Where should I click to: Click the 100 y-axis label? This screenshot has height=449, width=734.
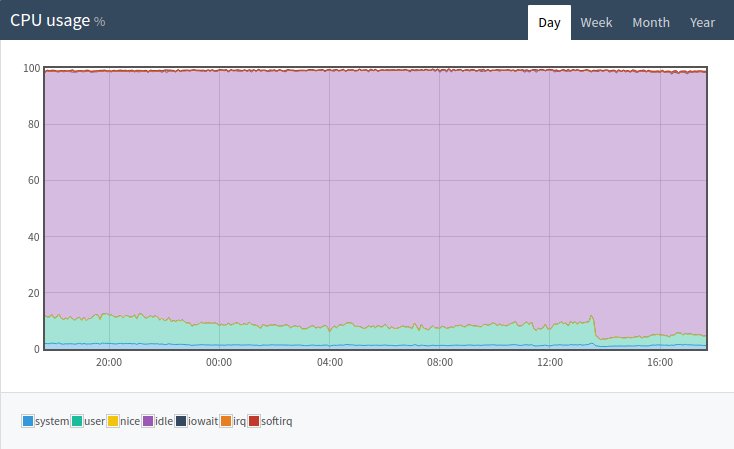tap(32, 68)
